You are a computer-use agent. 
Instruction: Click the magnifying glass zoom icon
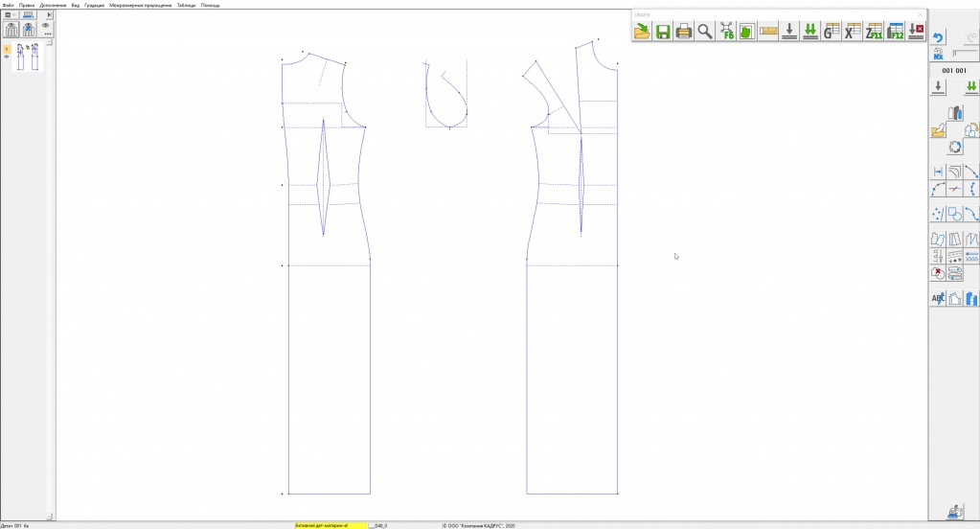[x=705, y=32]
